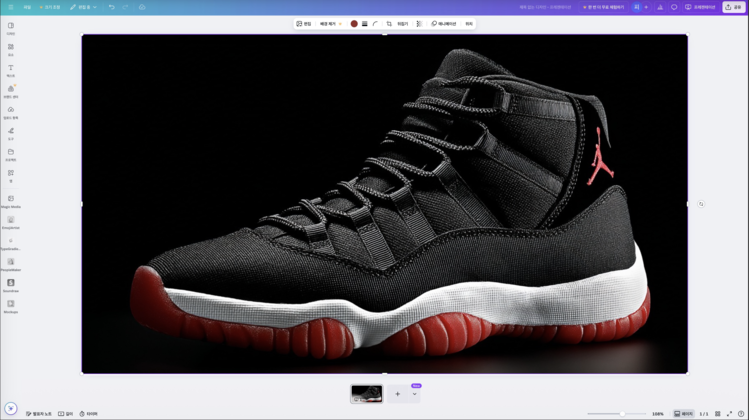Open the transparency checkered icon
This screenshot has width=749, height=420.
click(x=419, y=24)
